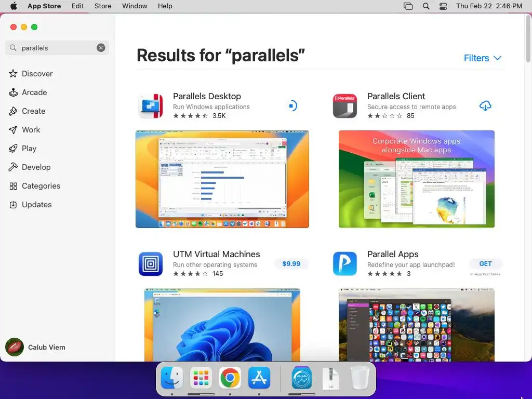Image resolution: width=532 pixels, height=399 pixels.
Task: Open Parallels Client screenshot preview
Action: point(416,179)
